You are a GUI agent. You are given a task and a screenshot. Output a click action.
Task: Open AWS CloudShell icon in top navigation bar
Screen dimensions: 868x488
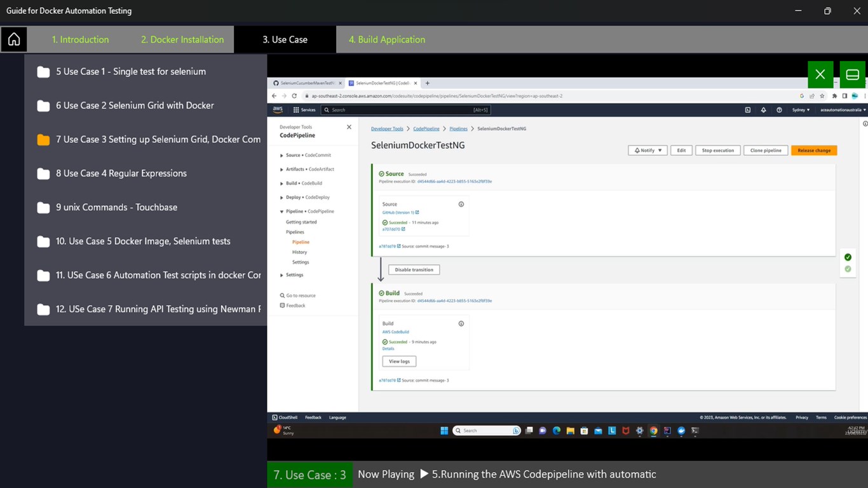point(748,110)
